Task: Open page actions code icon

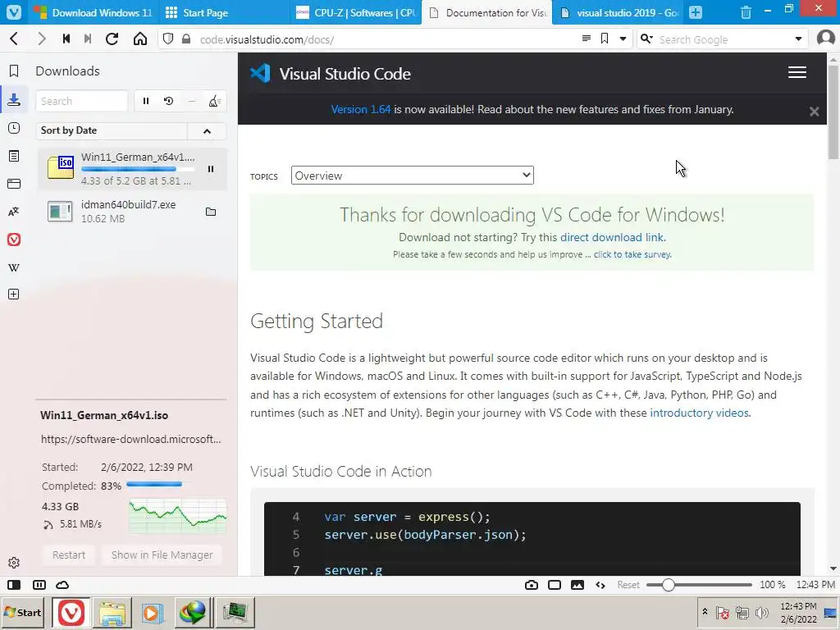Action: (x=600, y=584)
